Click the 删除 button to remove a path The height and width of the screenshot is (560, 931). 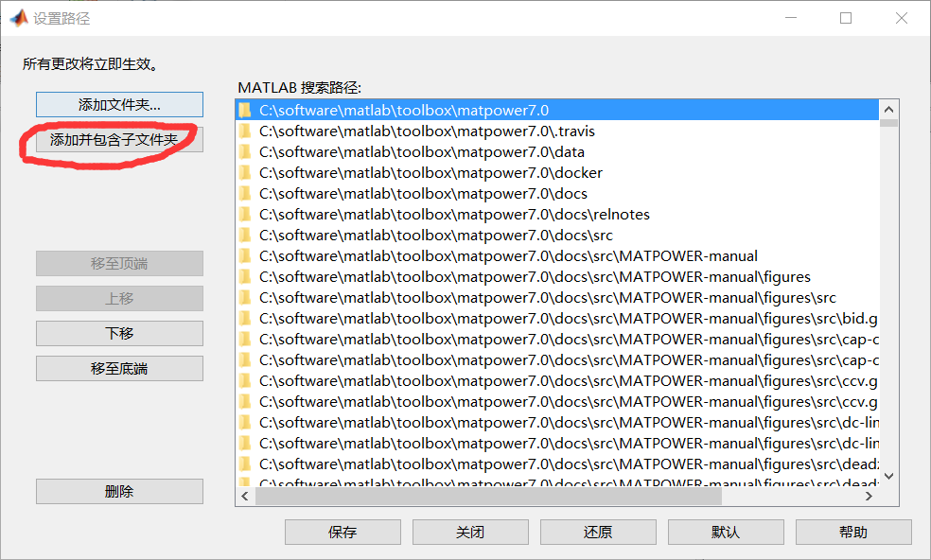click(118, 491)
